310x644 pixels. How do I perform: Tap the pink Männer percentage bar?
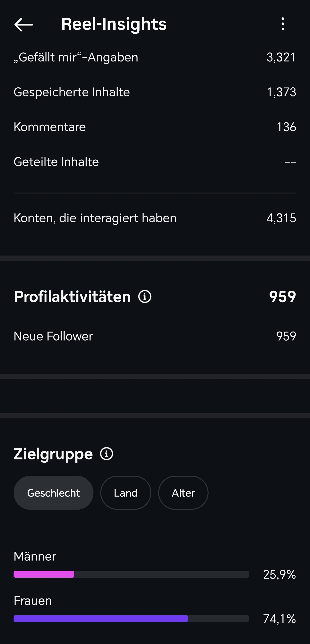coord(44,574)
